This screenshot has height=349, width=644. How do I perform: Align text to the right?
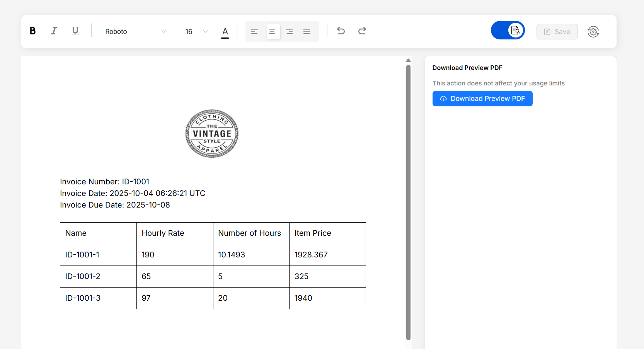click(290, 32)
